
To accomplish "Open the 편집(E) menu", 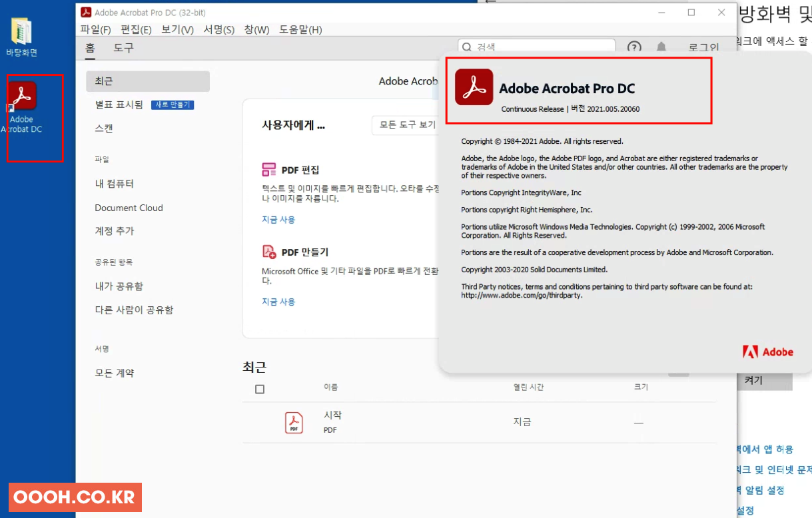I will (x=136, y=29).
